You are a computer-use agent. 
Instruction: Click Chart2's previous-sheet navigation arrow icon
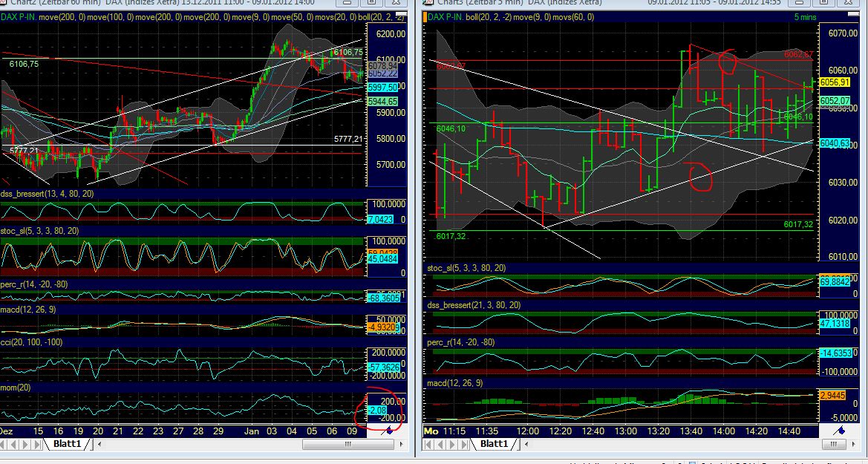pos(13,444)
